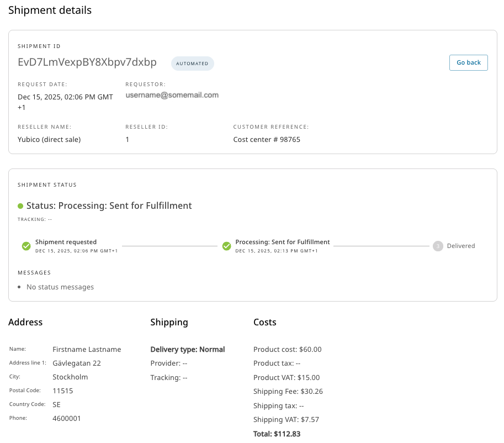
Task: Click the Shipment details page heading
Action: [50, 10]
